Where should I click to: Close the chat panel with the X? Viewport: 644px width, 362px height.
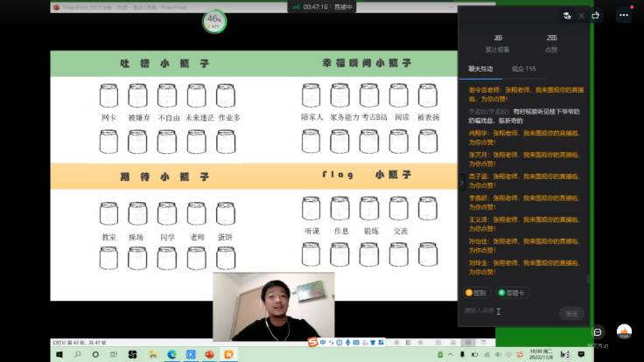[x=581, y=15]
